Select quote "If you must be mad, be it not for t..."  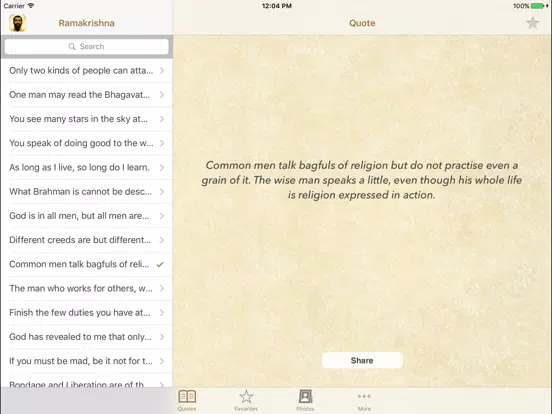pyautogui.click(x=87, y=361)
